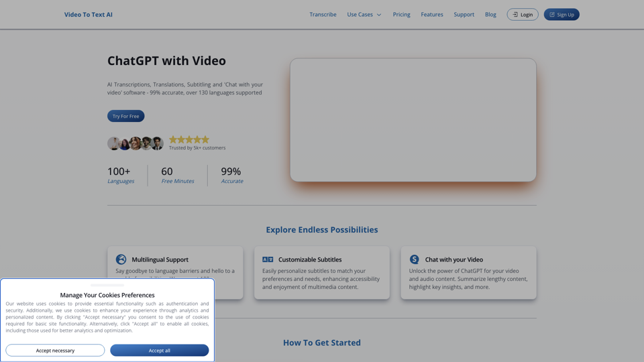Click the Manage Your Cookies Preferences heading
This screenshot has height=362, width=644.
tap(107, 295)
